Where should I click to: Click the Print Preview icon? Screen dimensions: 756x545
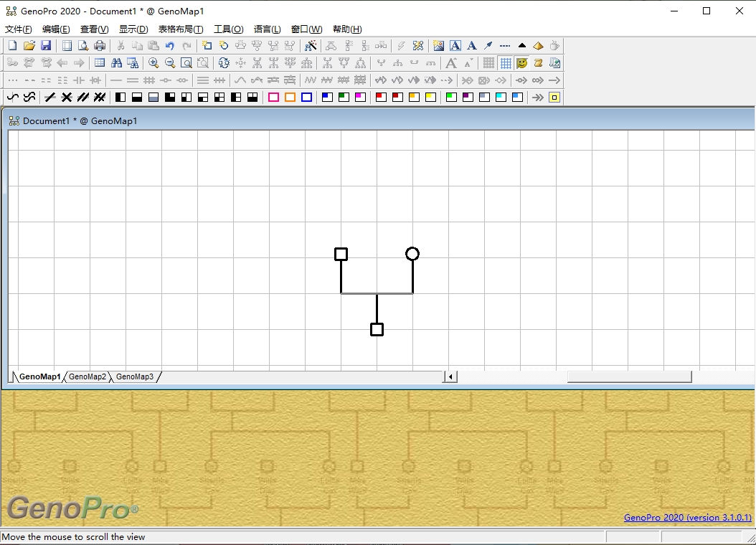click(83, 46)
